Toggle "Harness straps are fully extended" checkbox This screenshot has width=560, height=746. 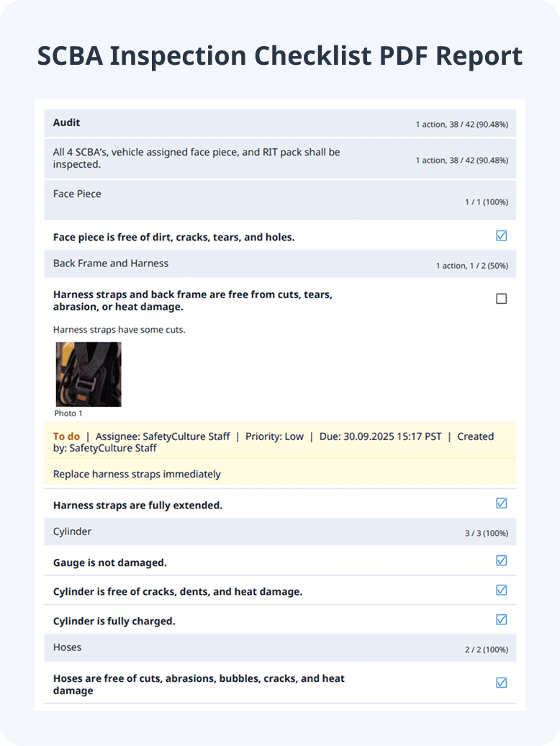[502, 503]
